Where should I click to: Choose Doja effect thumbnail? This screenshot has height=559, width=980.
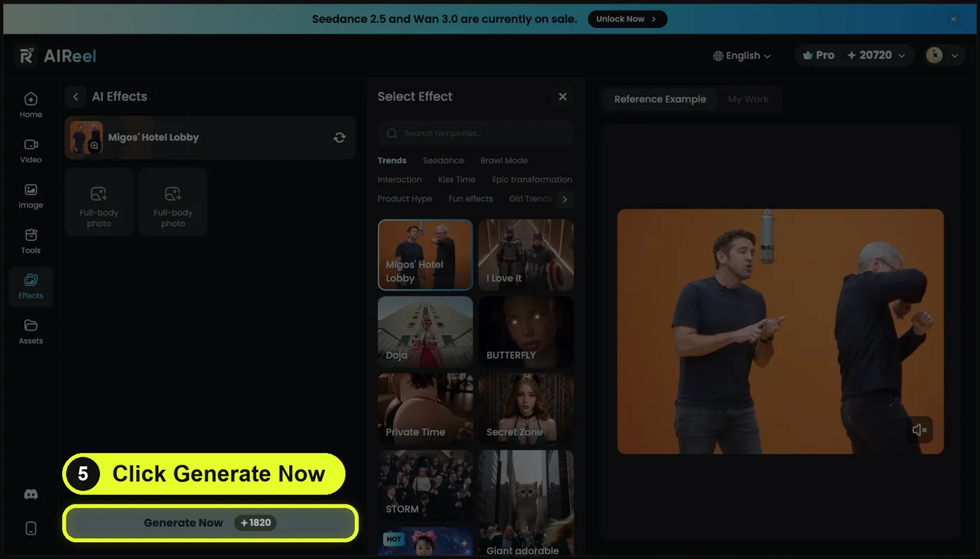click(426, 332)
